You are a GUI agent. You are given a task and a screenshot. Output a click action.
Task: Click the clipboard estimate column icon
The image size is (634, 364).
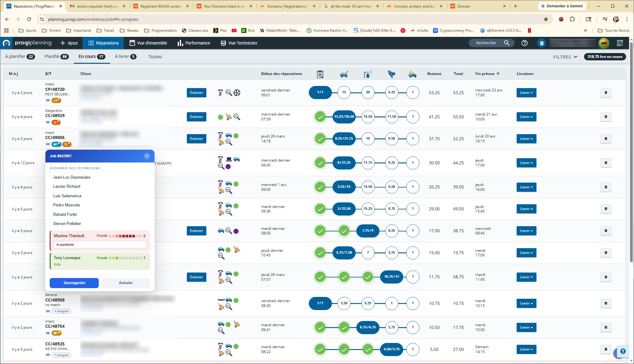(x=320, y=74)
